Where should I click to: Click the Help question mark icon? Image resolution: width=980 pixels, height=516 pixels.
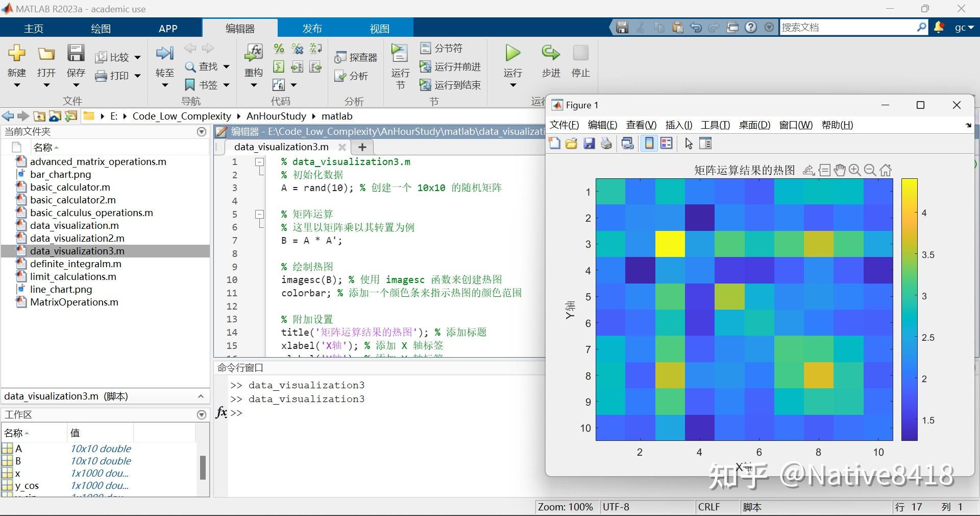(x=751, y=28)
